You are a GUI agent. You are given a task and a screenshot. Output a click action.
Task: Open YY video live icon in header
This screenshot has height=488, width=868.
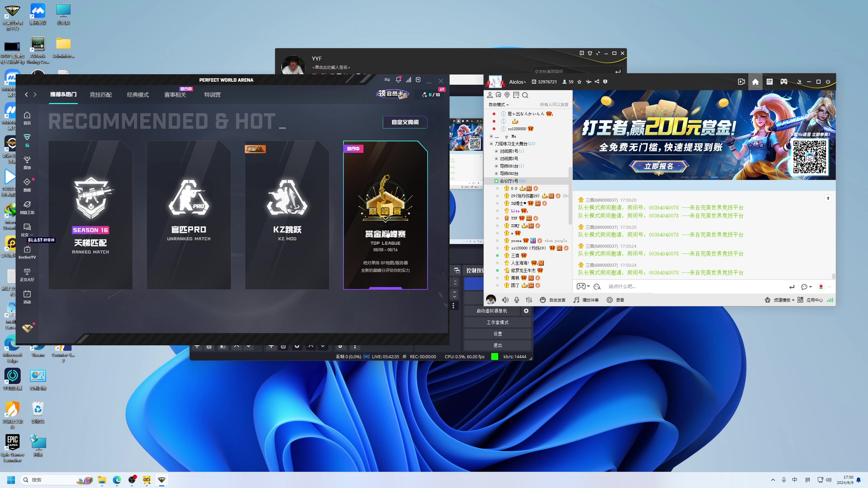[741, 82]
